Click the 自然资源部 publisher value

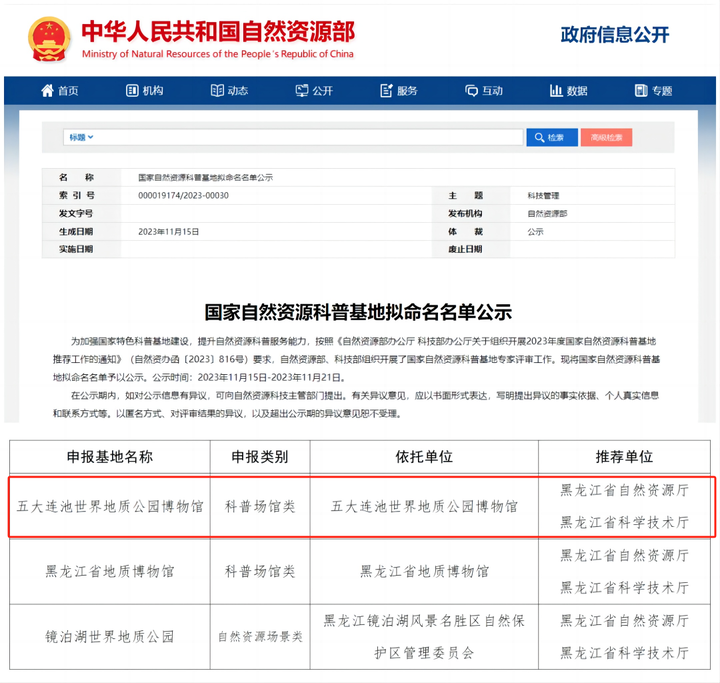point(547,214)
